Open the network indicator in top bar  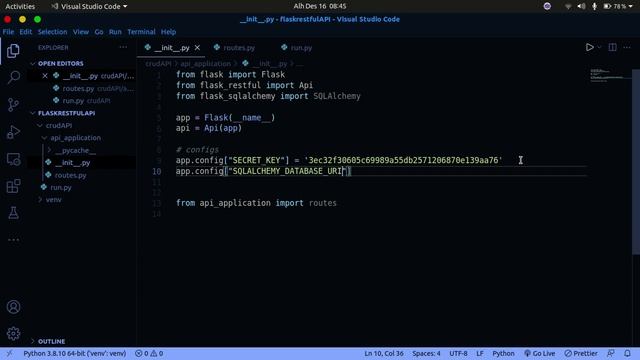(x=568, y=6)
